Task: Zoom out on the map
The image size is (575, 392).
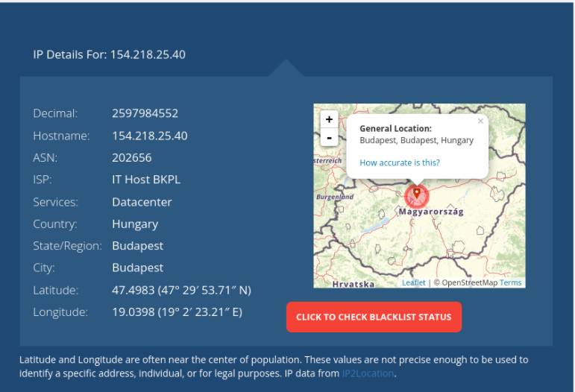Action: [x=329, y=138]
